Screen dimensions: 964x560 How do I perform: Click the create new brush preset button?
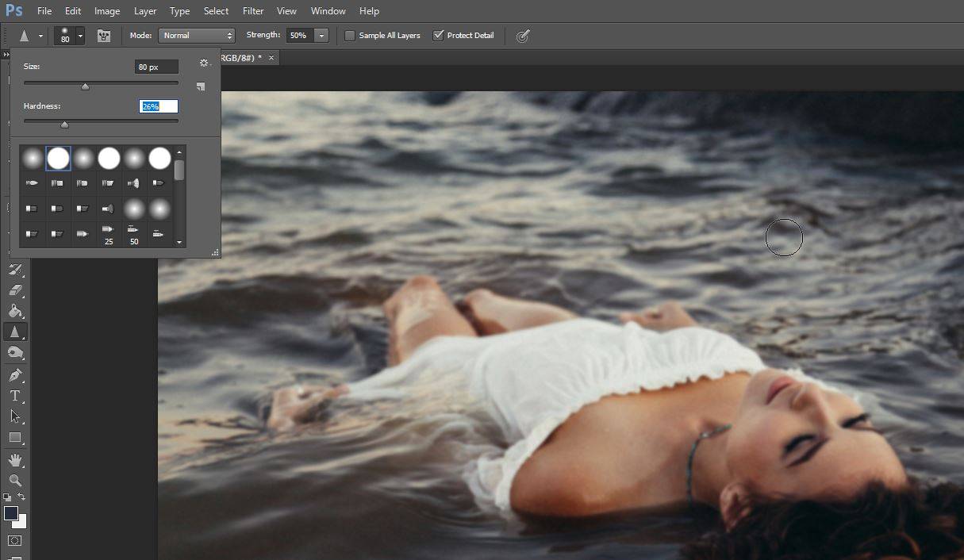point(201,86)
